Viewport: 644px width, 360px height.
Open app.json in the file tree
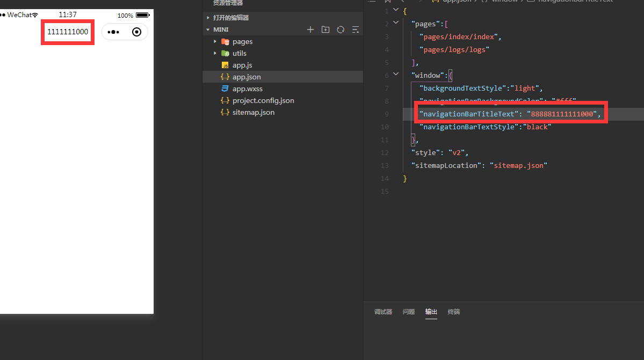(283, 77)
